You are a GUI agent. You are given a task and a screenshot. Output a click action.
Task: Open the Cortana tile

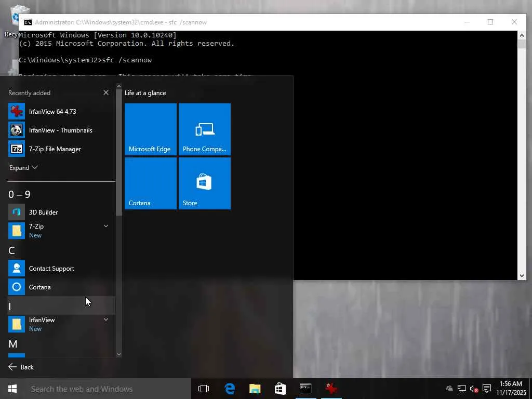pyautogui.click(x=151, y=183)
